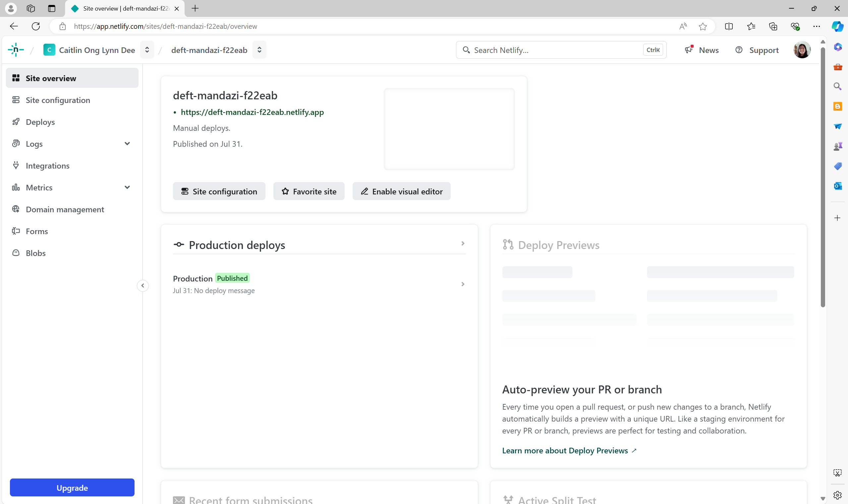Open Domain management in sidebar
This screenshot has height=504, width=848.
tap(72, 209)
